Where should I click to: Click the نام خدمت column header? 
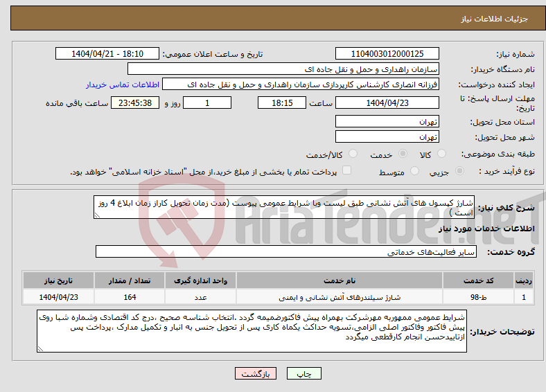(339, 280)
